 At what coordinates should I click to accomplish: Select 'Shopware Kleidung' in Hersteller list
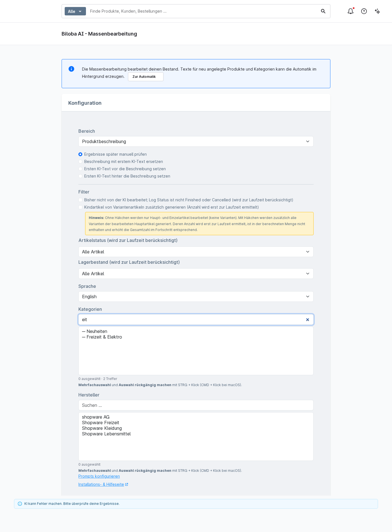click(102, 428)
